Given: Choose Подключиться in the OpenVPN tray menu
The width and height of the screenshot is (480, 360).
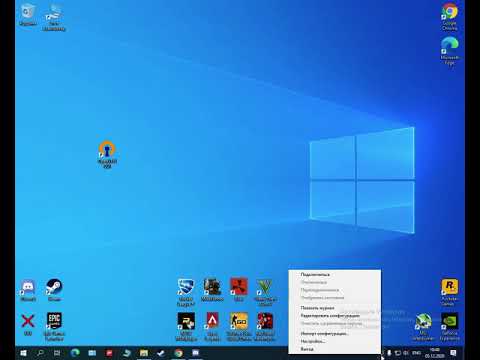Looking at the screenshot, I should 315,274.
